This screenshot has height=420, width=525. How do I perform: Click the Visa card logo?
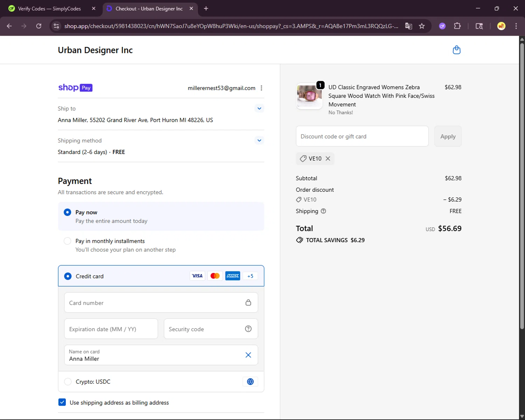[x=197, y=276]
